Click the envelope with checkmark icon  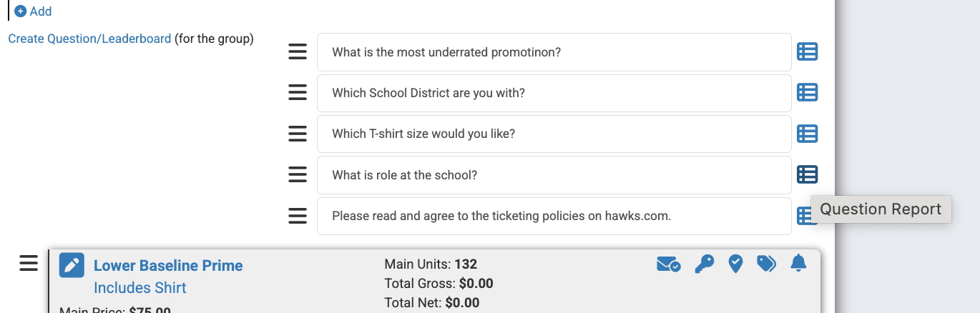668,264
